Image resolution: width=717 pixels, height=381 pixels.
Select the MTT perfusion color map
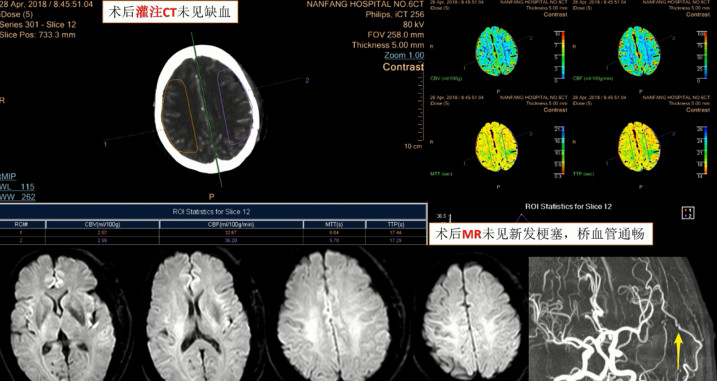(496, 146)
